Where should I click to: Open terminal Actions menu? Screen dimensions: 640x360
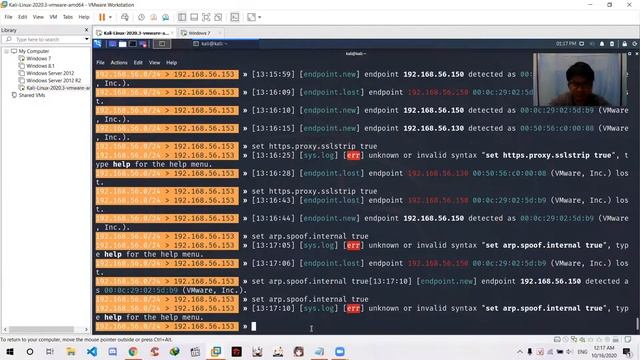119,62
